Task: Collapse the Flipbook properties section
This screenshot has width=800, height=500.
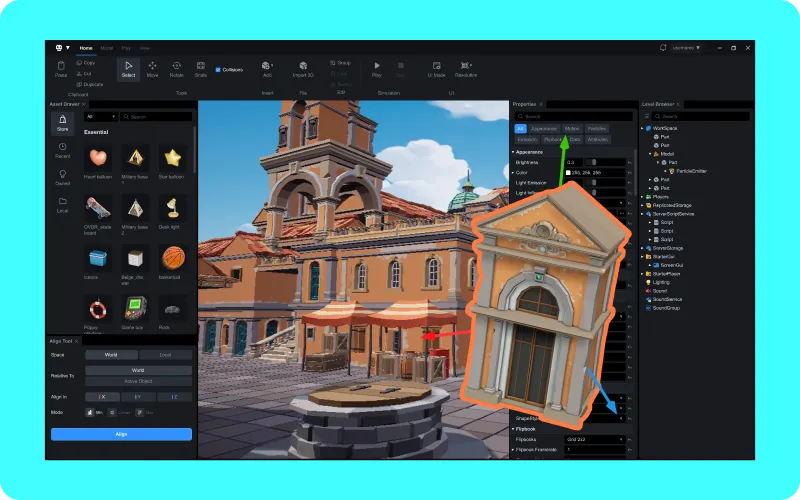Action: (x=513, y=429)
